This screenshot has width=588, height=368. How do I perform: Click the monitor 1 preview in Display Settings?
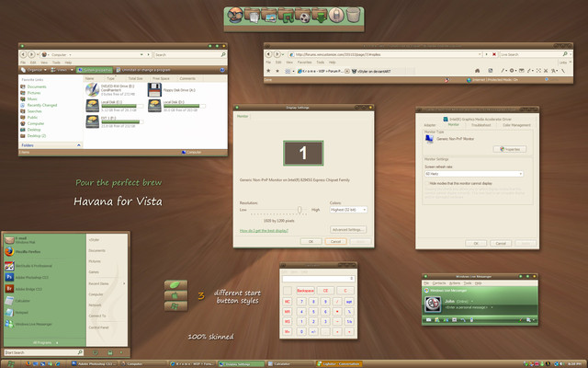click(x=303, y=153)
